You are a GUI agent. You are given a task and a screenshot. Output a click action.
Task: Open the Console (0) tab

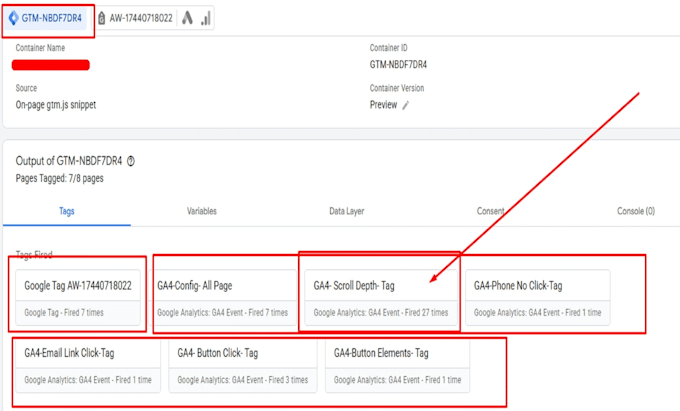(x=636, y=211)
